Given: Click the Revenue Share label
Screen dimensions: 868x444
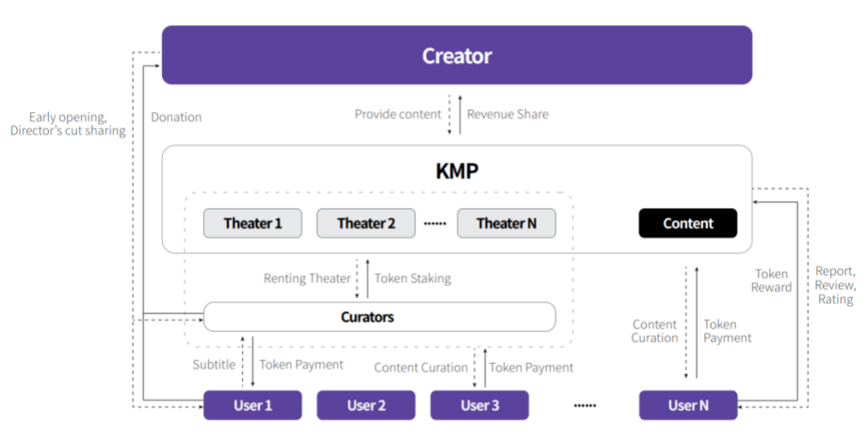Looking at the screenshot, I should (507, 114).
